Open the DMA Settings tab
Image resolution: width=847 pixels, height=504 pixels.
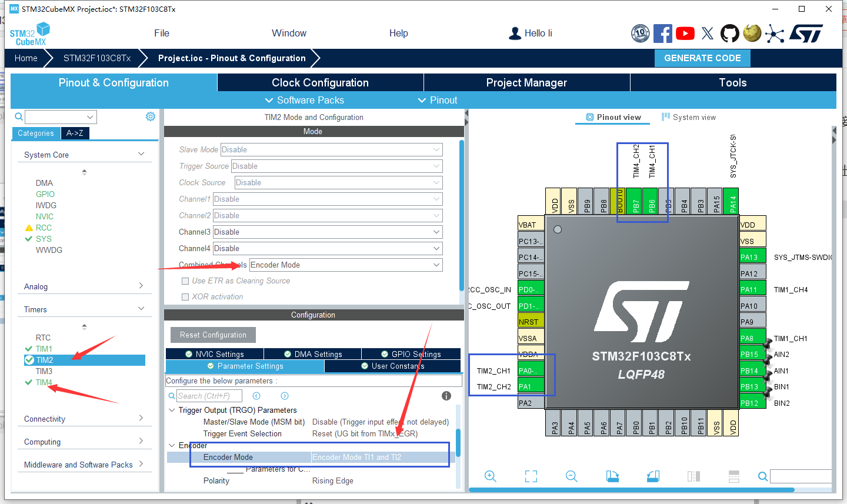click(x=313, y=354)
